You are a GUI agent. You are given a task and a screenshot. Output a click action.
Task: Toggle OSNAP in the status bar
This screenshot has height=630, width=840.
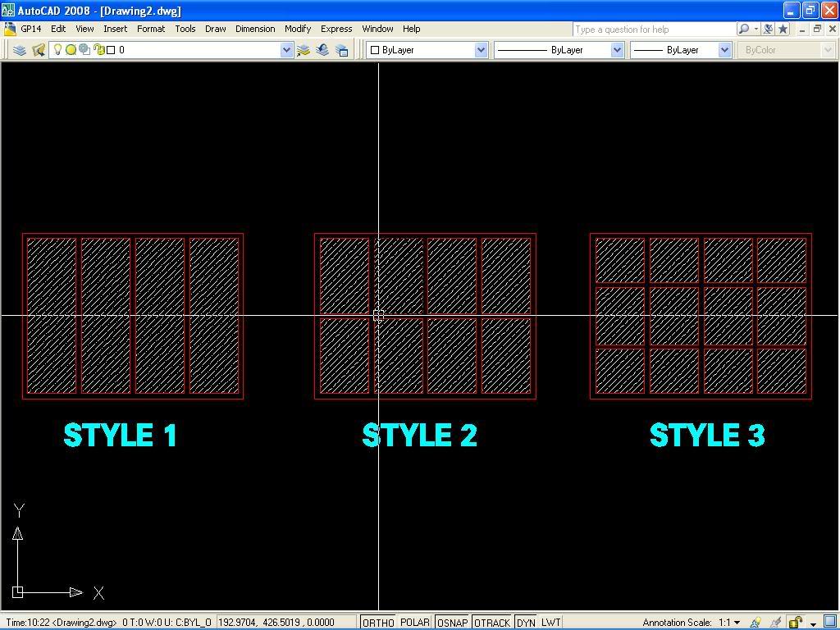452,623
